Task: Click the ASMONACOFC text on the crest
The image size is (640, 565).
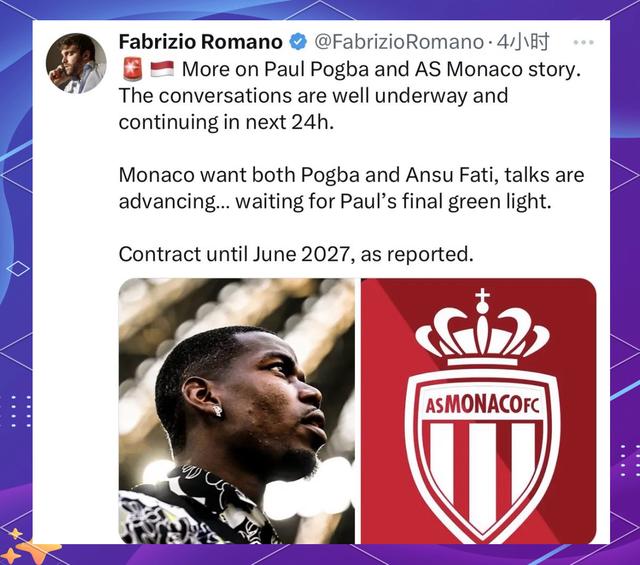Action: tap(482, 407)
